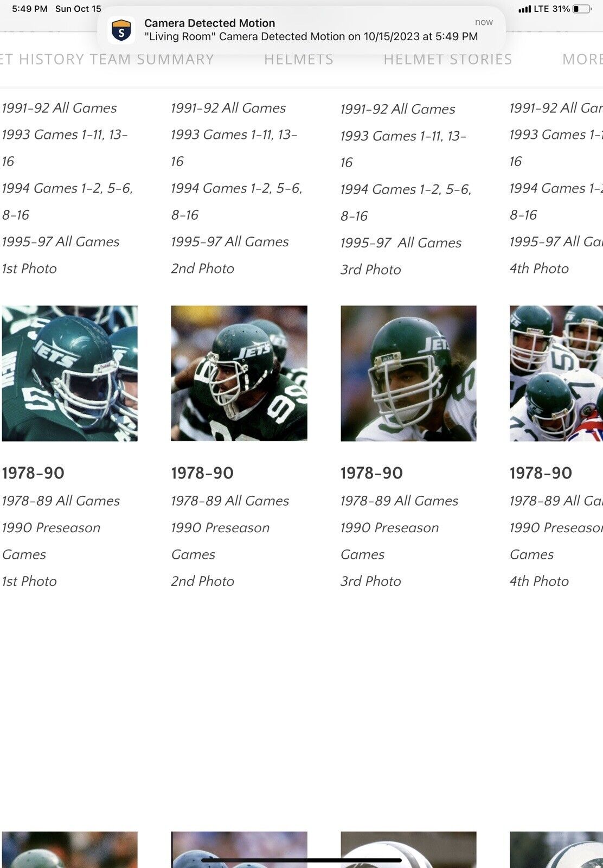Open the 1978-90 fourth photo thumbnail

point(556,373)
